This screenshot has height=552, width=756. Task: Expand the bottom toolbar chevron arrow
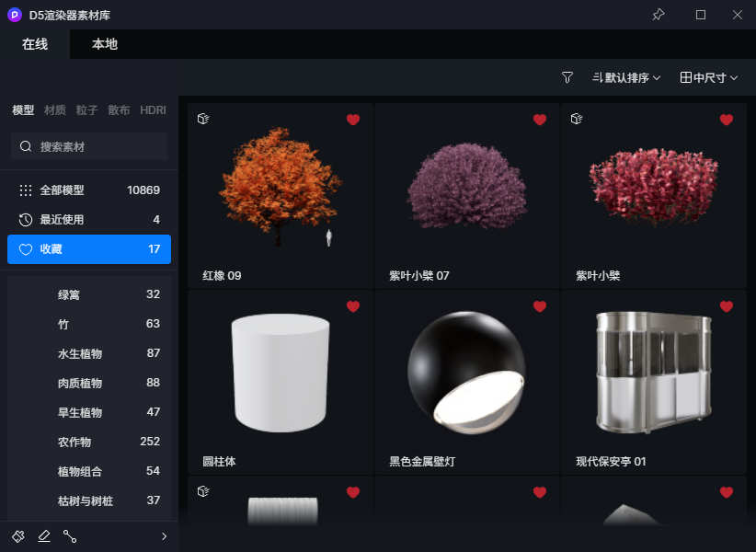(165, 536)
